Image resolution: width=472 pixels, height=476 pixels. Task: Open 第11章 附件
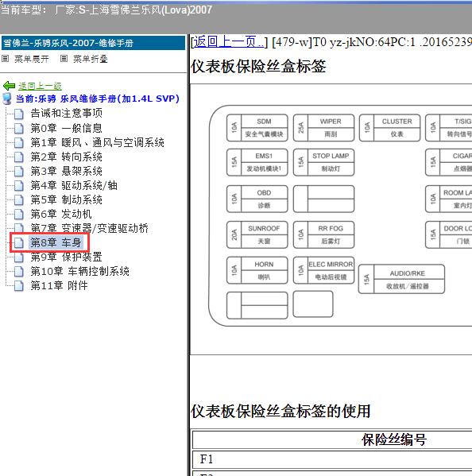[59, 285]
